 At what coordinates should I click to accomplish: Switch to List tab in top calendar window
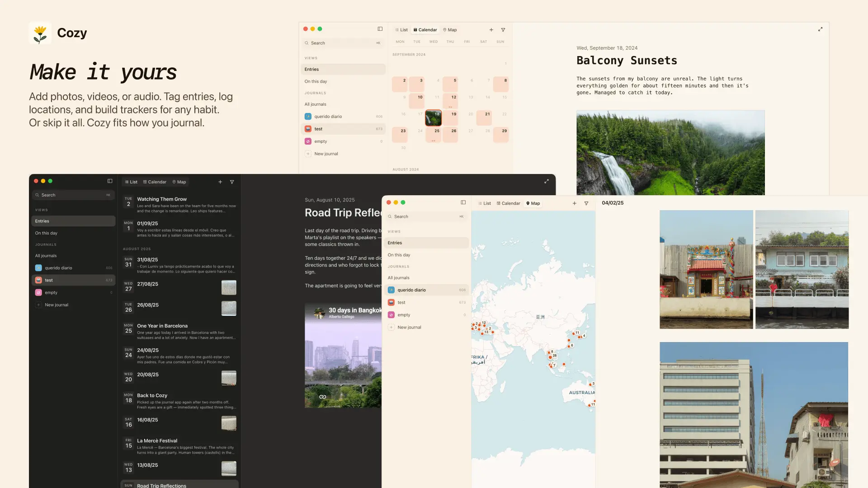click(x=401, y=30)
